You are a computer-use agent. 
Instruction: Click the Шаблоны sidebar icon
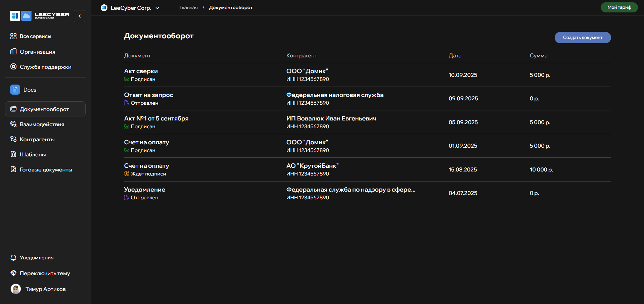(x=13, y=154)
